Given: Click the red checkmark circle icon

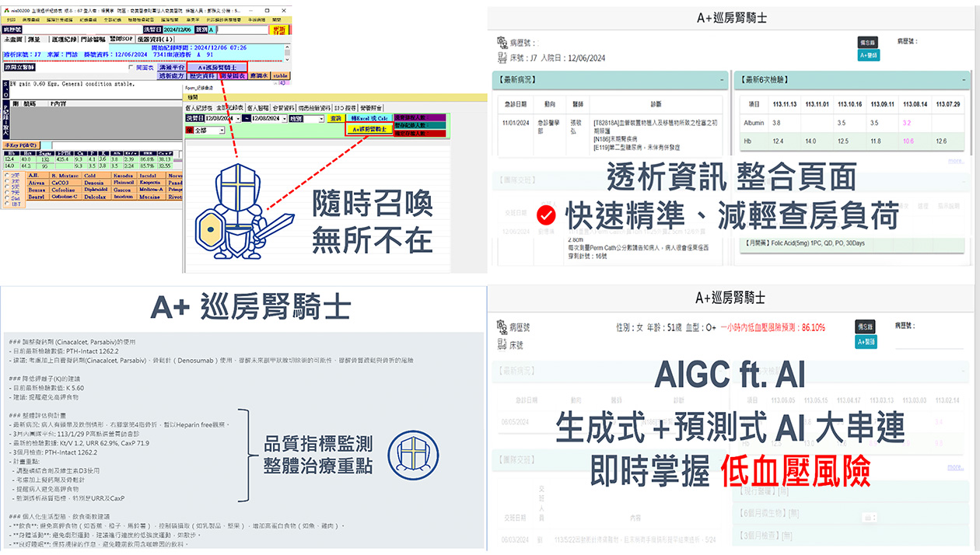Looking at the screenshot, I should (546, 215).
